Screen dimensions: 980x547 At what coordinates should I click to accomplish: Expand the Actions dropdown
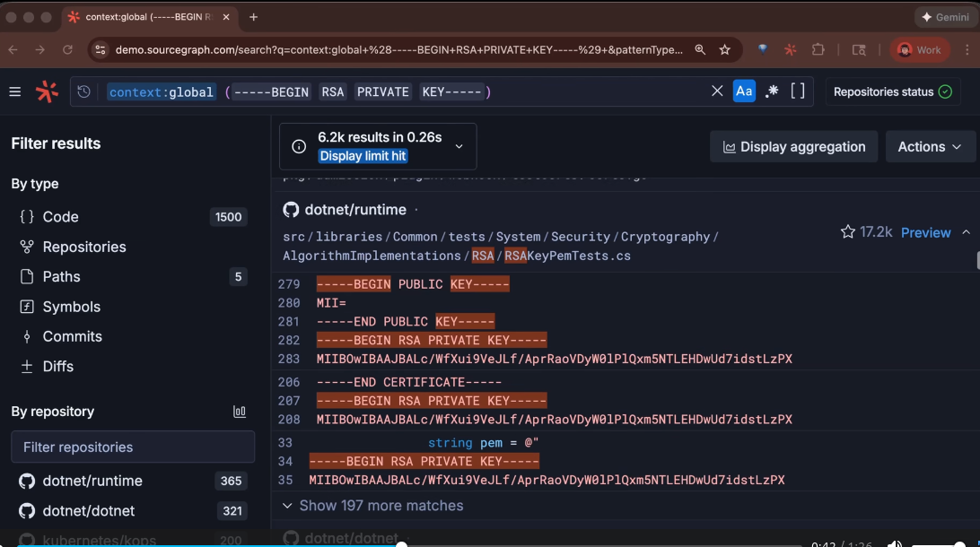[x=931, y=146]
